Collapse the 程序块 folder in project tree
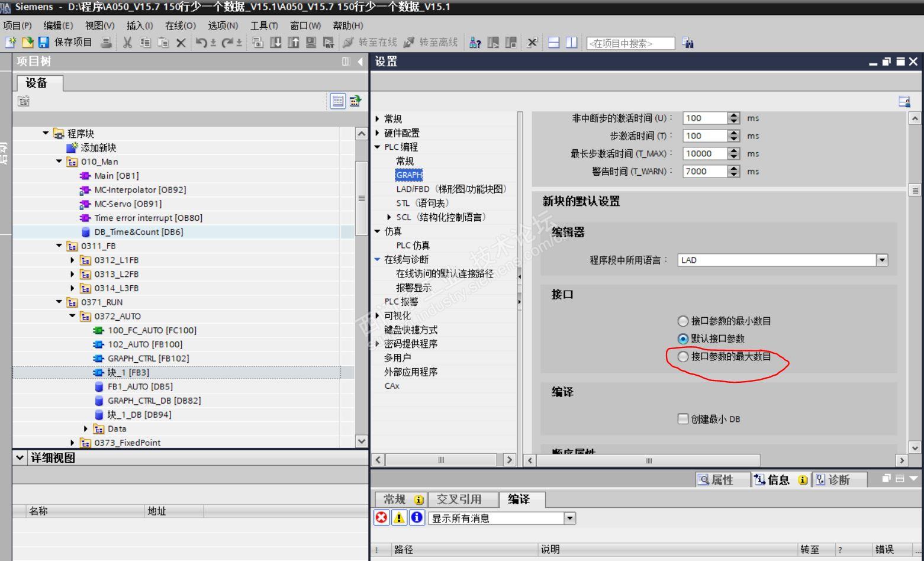The image size is (924, 561). coord(46,133)
